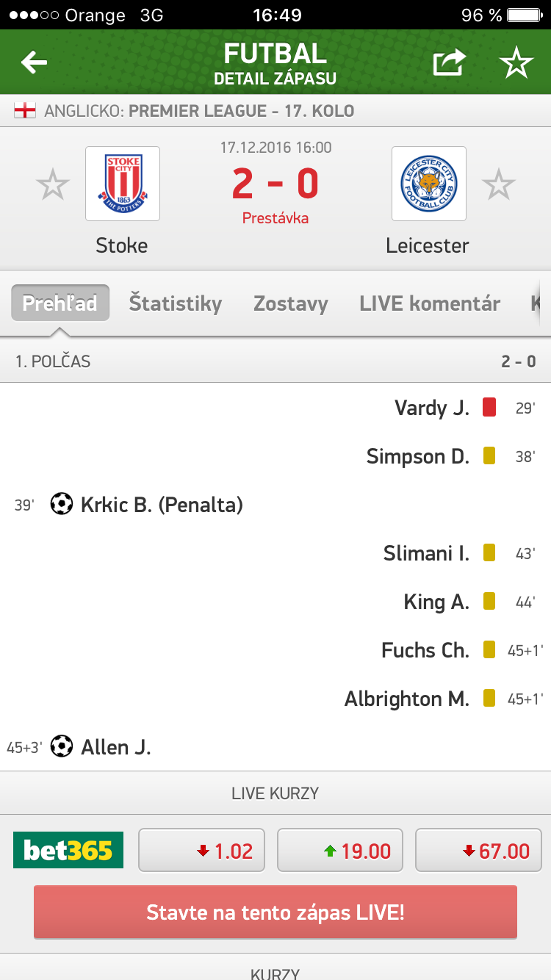
Task: Tap the England flag icon
Action: (x=25, y=112)
